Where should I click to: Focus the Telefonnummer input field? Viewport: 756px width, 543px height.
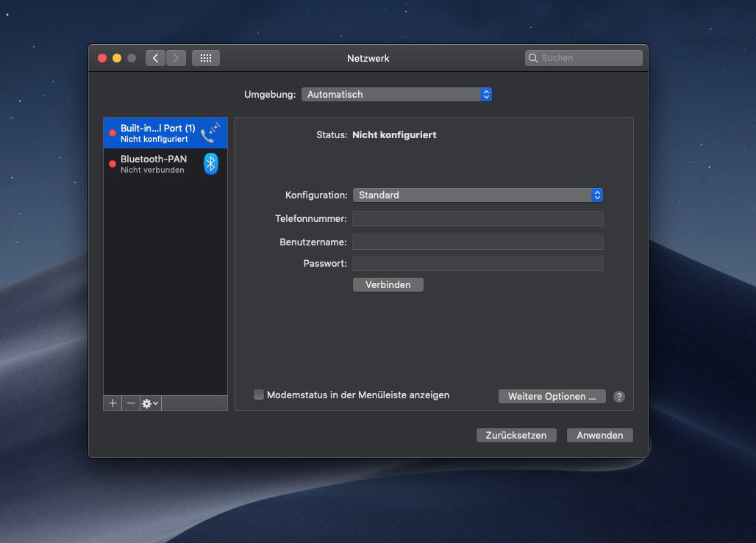[478, 218]
